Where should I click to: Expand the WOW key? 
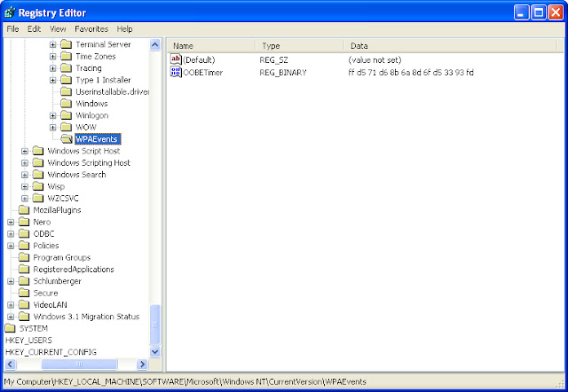click(x=53, y=128)
